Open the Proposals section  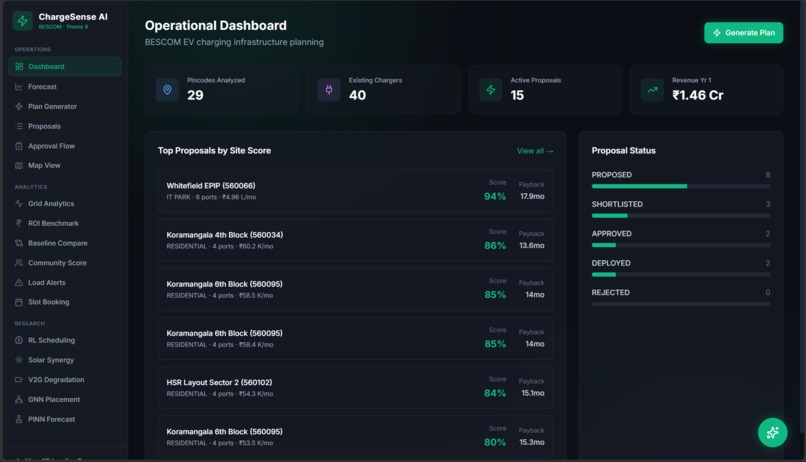[65, 126]
